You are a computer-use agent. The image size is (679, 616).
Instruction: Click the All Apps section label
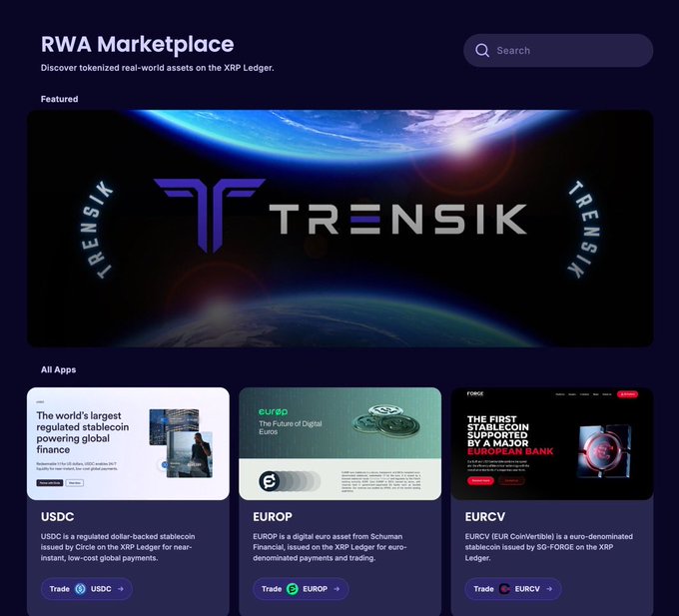click(x=59, y=369)
